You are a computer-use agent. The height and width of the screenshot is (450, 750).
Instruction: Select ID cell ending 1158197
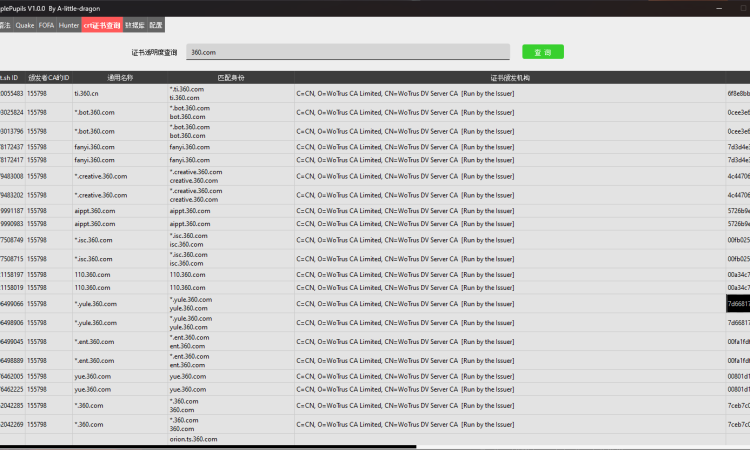12,274
